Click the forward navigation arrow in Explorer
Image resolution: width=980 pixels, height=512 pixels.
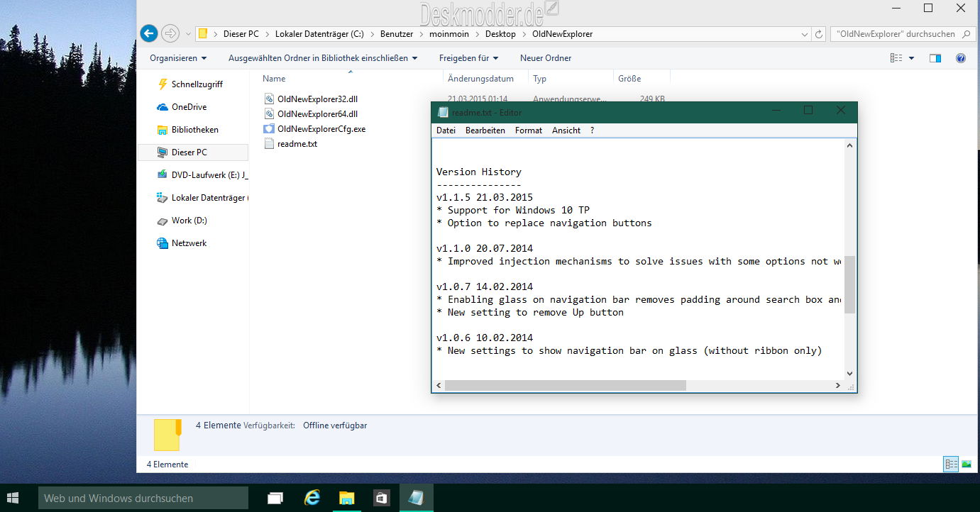[x=170, y=33]
